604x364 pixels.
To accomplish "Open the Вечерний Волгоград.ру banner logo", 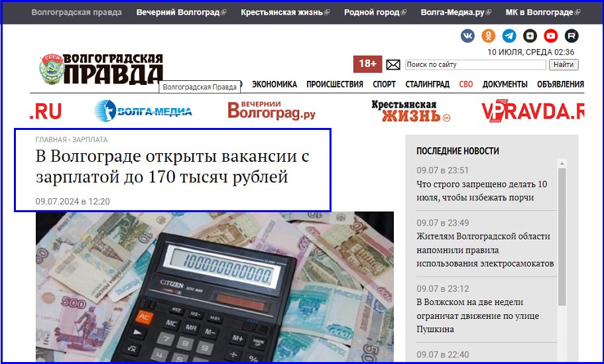I will pos(272,111).
